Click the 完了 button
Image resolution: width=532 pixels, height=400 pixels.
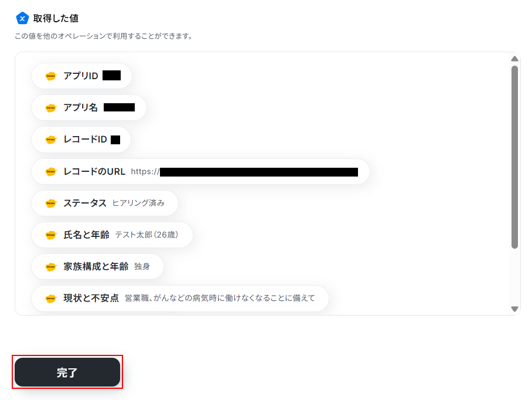tap(67, 372)
